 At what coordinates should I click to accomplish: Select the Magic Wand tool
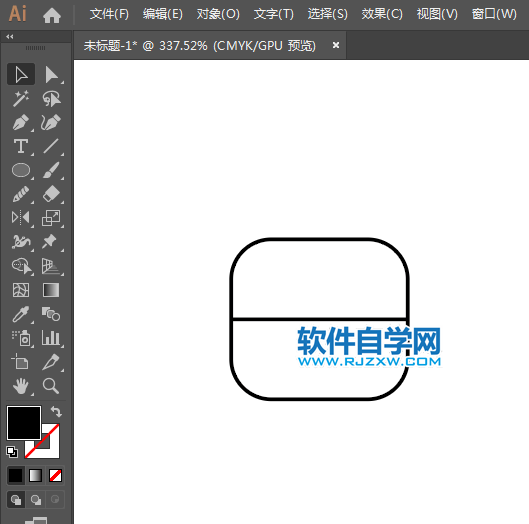tap(21, 98)
